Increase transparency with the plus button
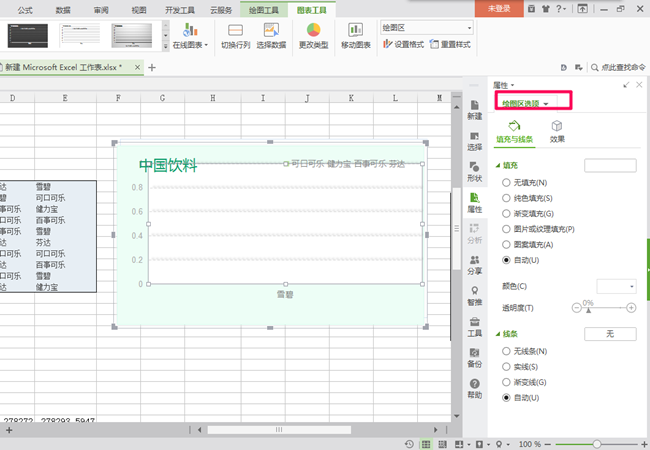Screen dimensions: 650x450 pos(631,308)
